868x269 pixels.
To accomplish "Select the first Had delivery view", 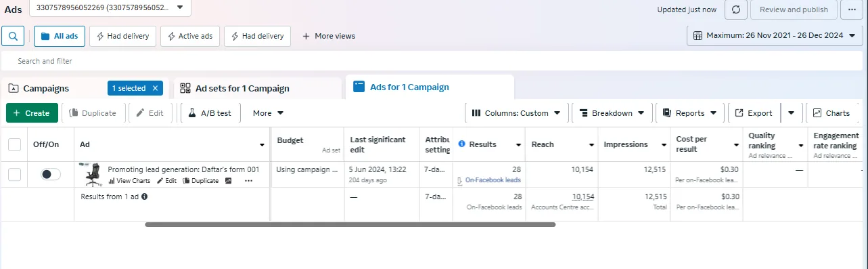I will click(123, 36).
